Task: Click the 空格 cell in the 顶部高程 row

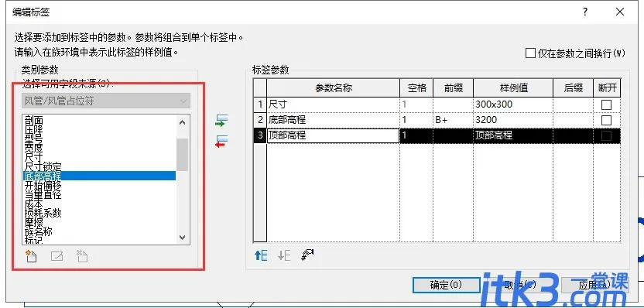Action: pyautogui.click(x=416, y=135)
